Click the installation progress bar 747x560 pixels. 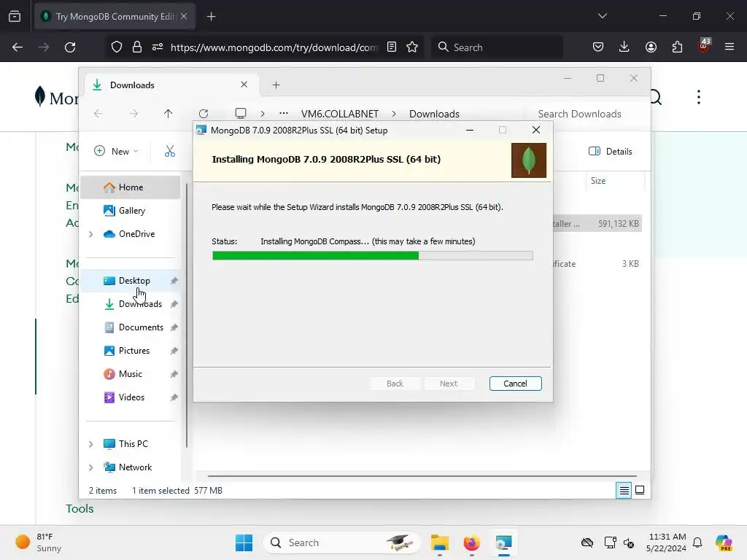coord(373,256)
